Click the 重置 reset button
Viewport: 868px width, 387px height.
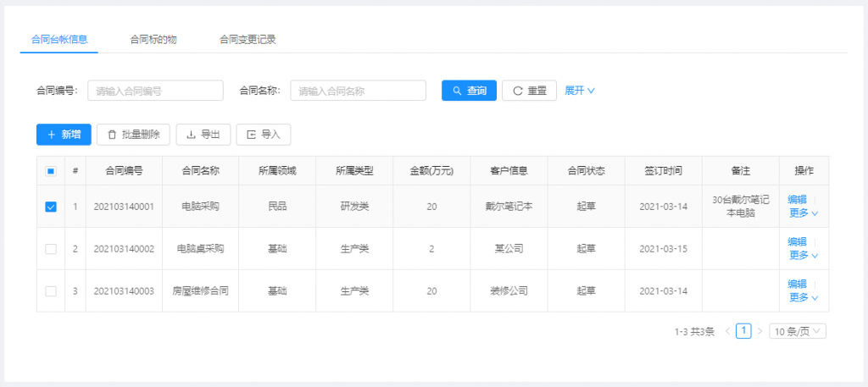coord(529,91)
